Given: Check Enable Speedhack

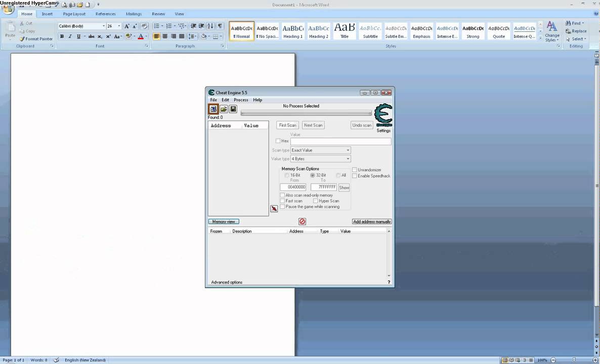Looking at the screenshot, I should click(x=354, y=176).
